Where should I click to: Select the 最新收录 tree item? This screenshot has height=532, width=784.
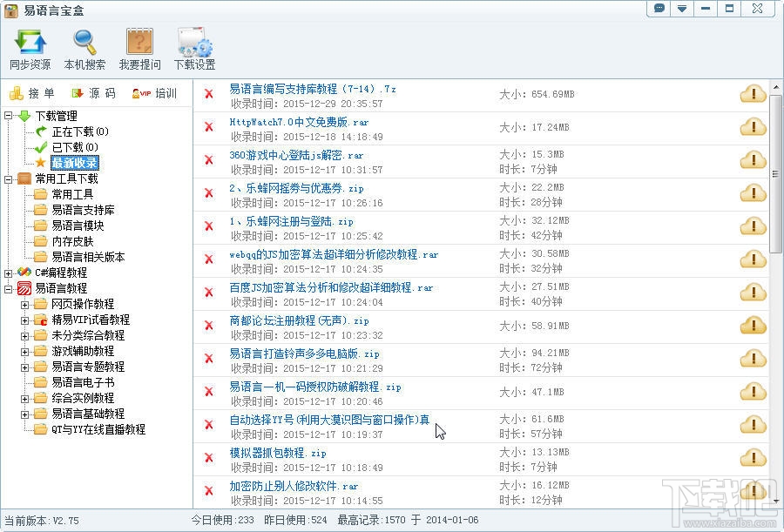(75, 163)
